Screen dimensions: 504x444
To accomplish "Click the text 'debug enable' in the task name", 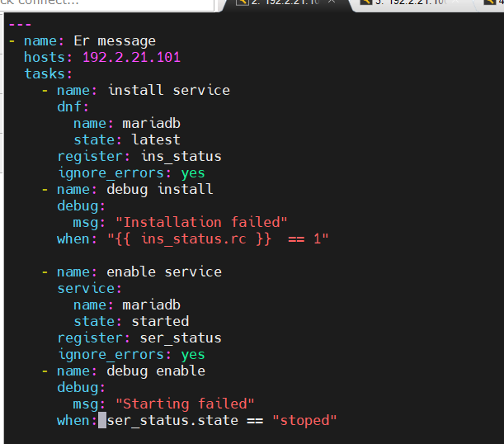I will coord(156,371).
